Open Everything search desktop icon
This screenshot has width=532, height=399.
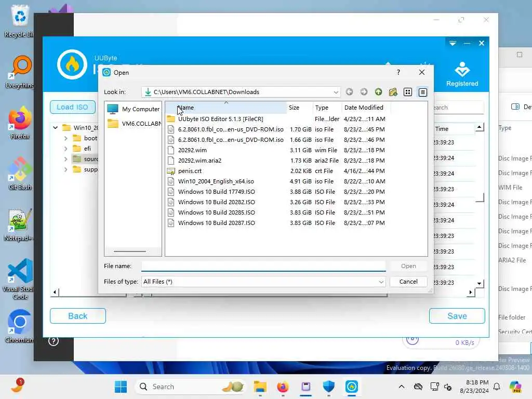tap(19, 72)
